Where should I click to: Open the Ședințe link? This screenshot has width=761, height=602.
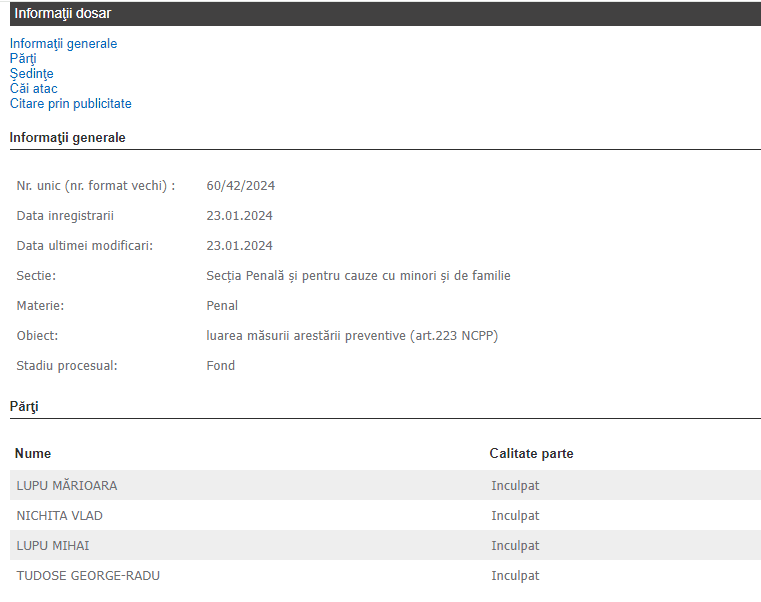click(x=32, y=74)
